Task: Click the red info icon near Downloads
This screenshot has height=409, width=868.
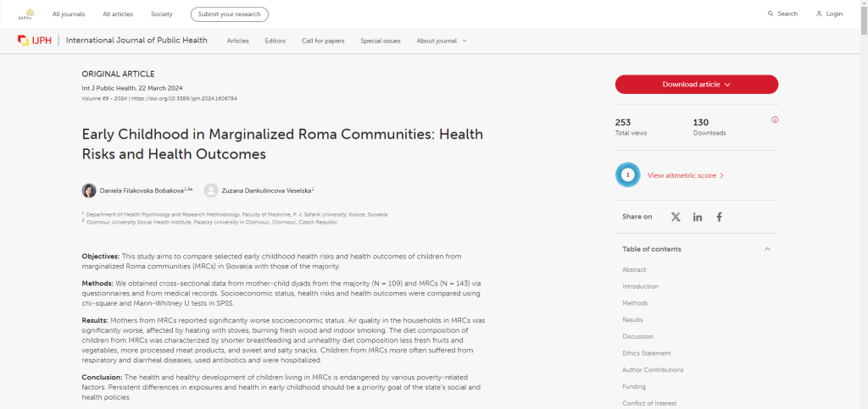Action: [775, 119]
